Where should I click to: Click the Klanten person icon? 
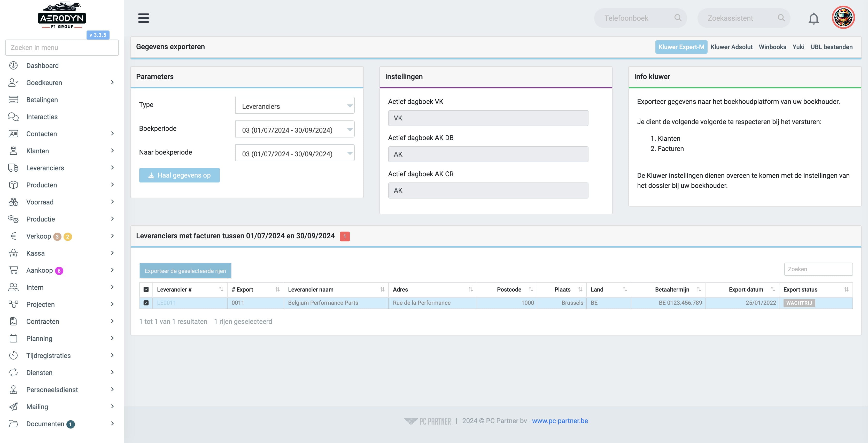click(13, 151)
